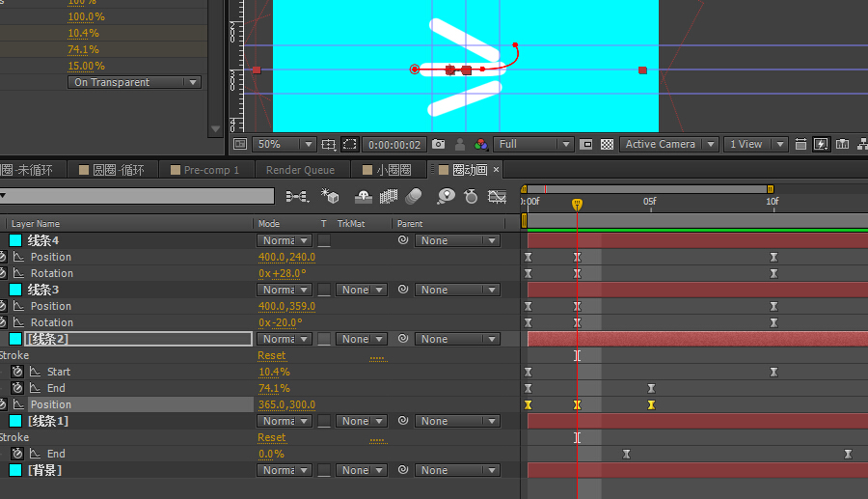Viewport: 868px width, 499px height.
Task: Open the resolution dropdown set to Full
Action: click(x=532, y=145)
